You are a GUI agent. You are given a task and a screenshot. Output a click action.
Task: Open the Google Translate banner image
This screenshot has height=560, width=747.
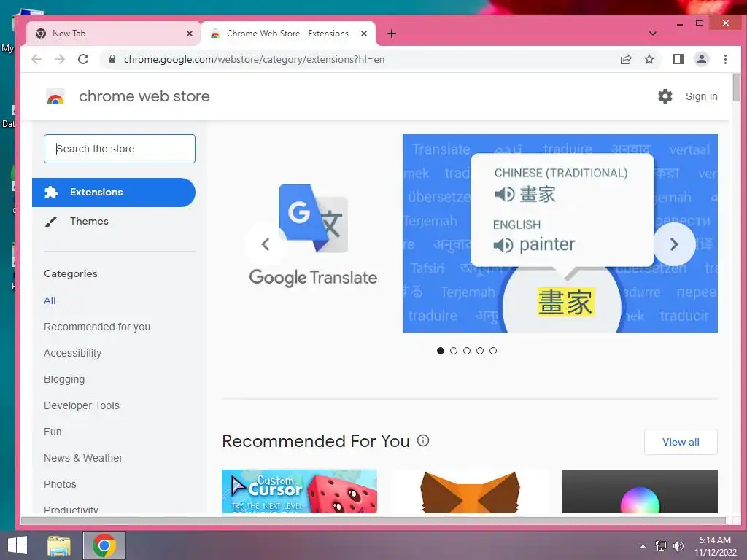tap(560, 233)
